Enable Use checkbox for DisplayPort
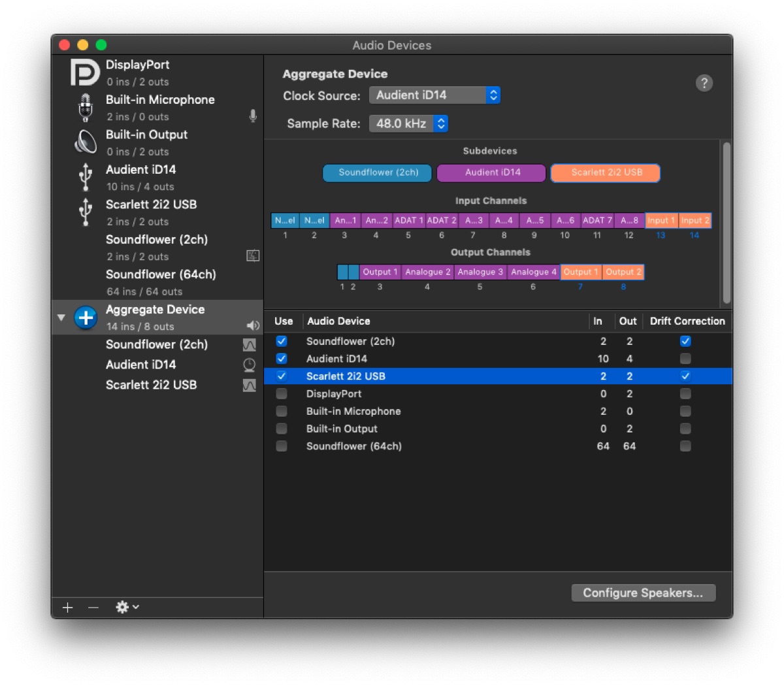 coord(282,394)
